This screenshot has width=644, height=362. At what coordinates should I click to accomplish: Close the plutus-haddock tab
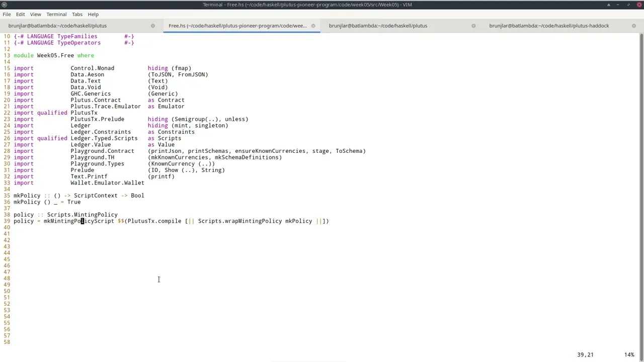click(x=633, y=26)
